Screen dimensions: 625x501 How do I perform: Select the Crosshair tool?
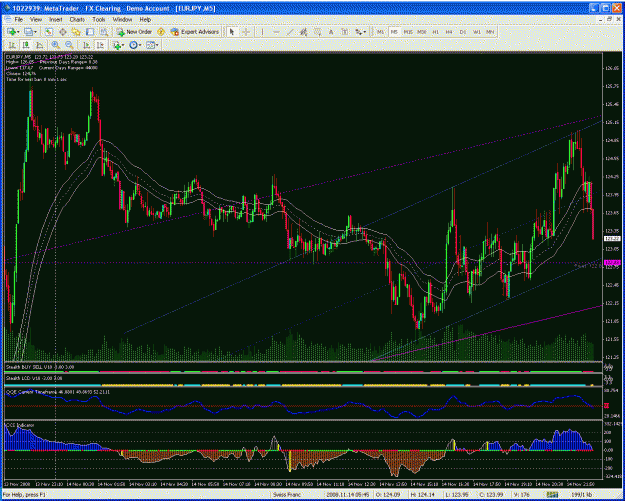246,32
